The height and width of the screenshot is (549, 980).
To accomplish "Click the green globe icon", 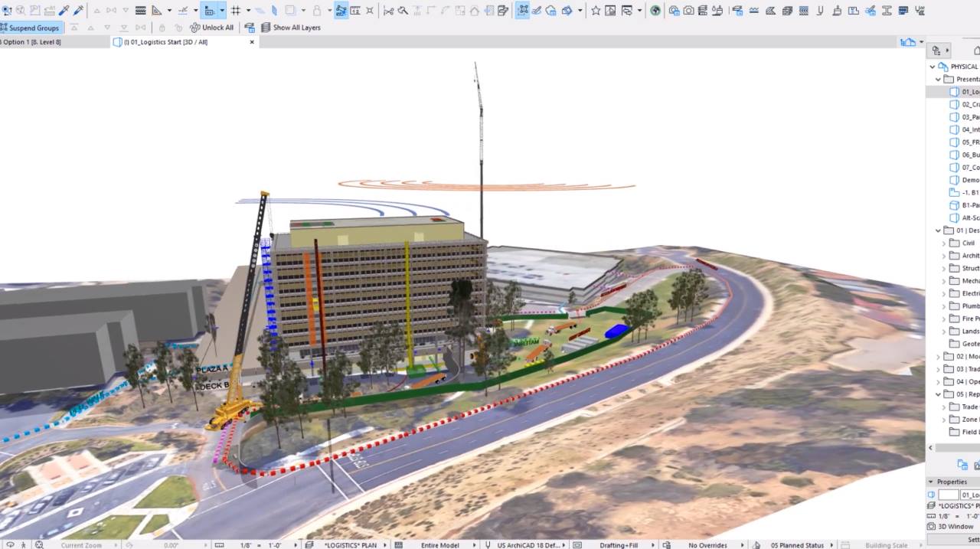I will click(655, 11).
